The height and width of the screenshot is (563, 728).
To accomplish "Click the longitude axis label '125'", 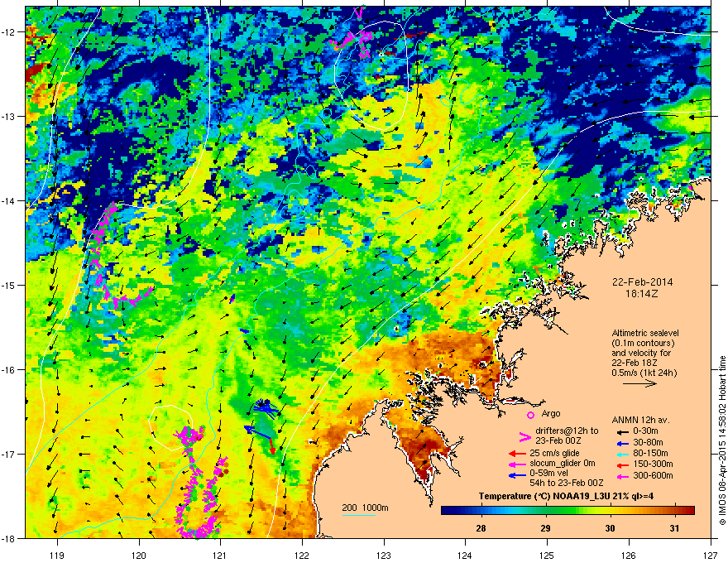I will point(547,555).
